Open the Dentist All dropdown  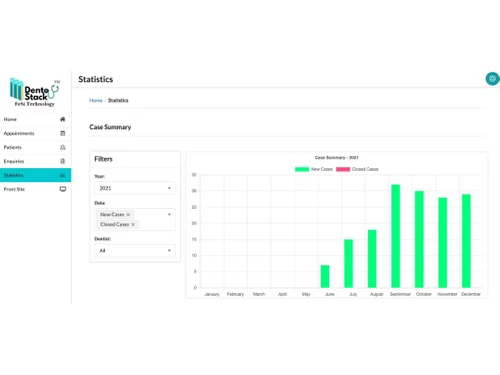point(135,251)
